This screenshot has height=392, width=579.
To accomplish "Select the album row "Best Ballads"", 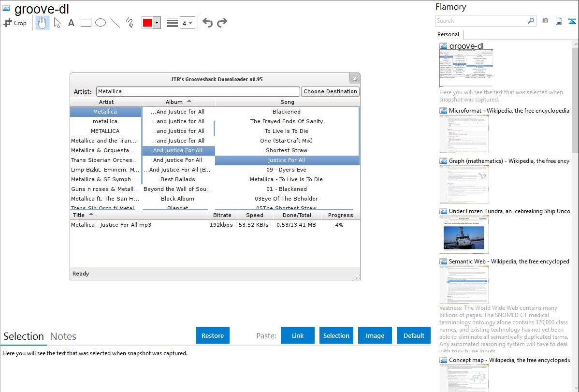I will tap(177, 179).
